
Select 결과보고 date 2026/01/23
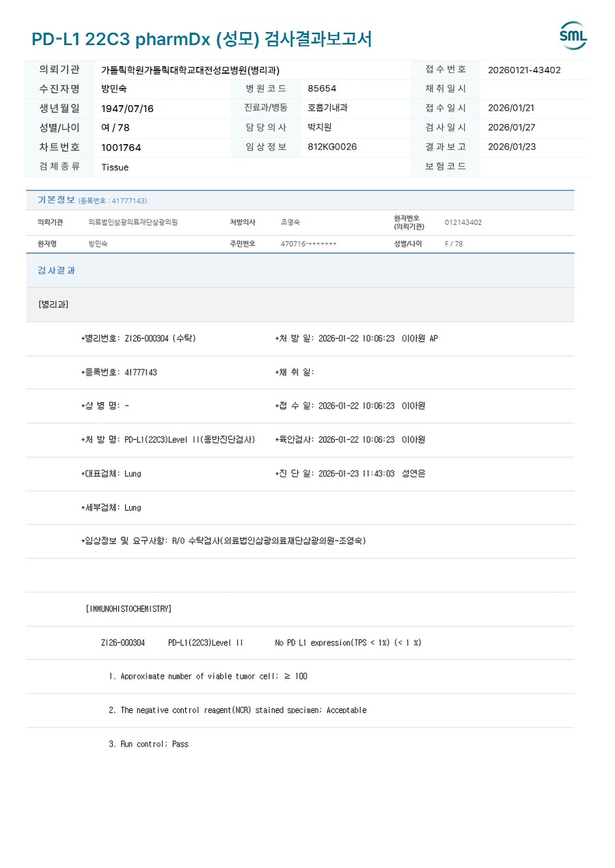(x=511, y=147)
